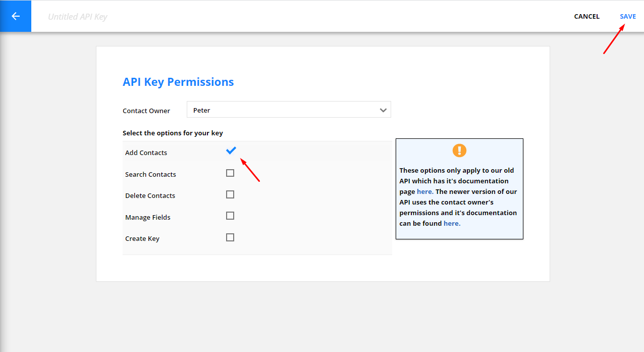Uncheck the Add Contacts checkmark
The height and width of the screenshot is (352, 644).
[231, 150]
